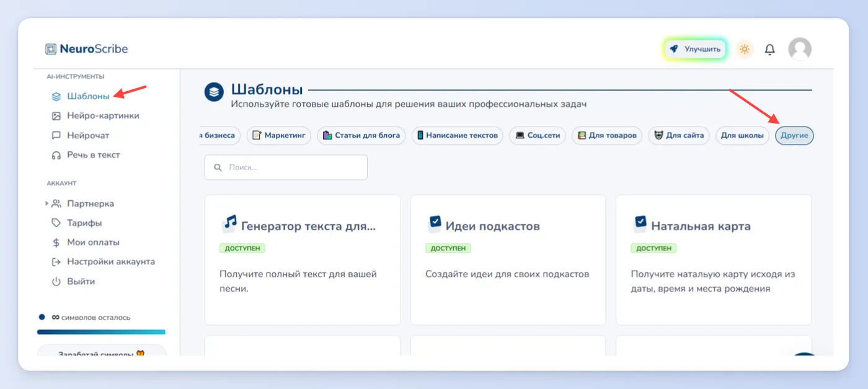Open the user avatar menu
This screenshot has height=389, width=868.
800,49
